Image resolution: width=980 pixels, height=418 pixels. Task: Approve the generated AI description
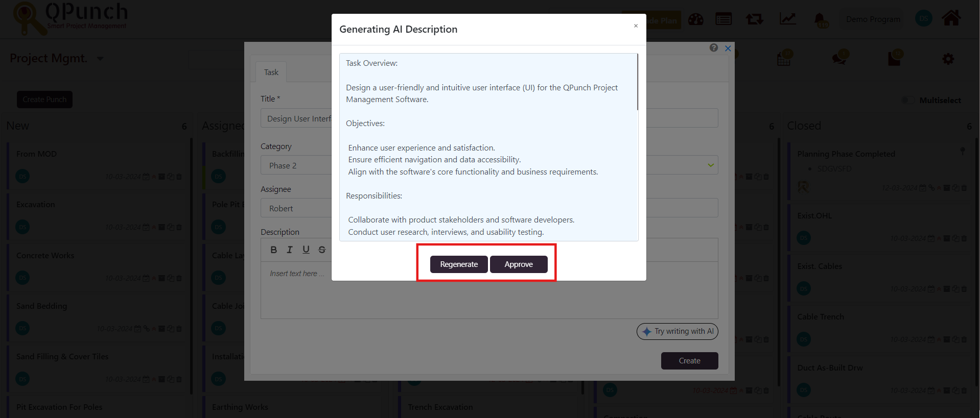[518, 264]
